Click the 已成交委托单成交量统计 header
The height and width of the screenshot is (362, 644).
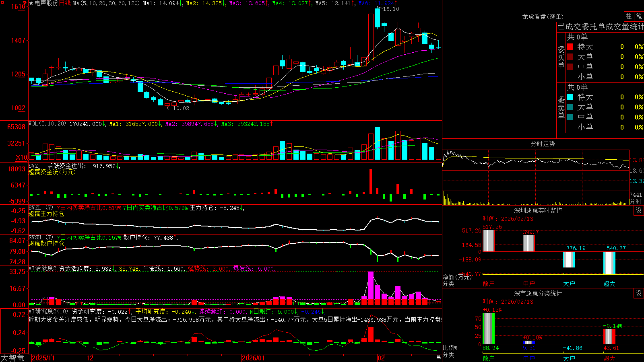point(601,27)
